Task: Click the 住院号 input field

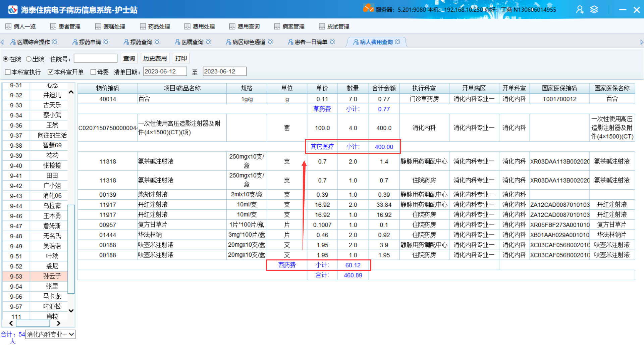Action: coord(96,58)
